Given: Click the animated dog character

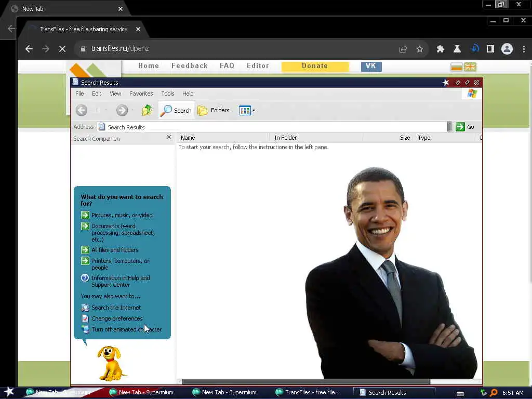Looking at the screenshot, I should click(111, 363).
